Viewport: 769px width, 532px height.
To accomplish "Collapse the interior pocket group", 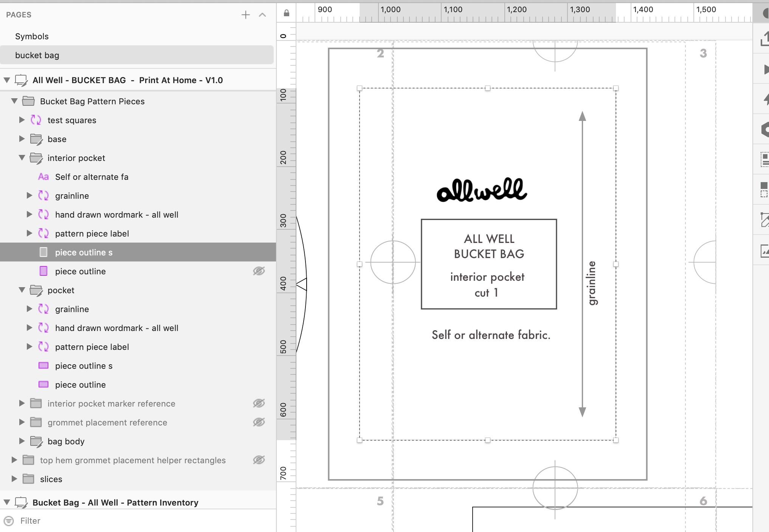I will click(22, 158).
